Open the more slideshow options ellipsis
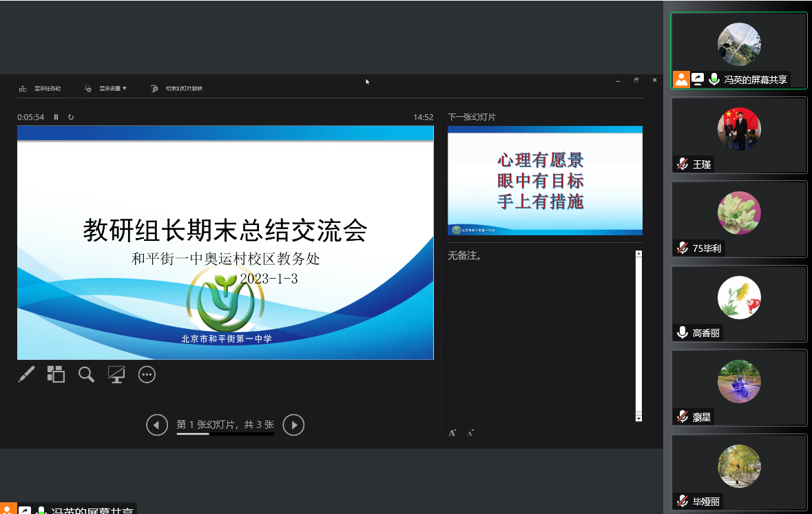The height and width of the screenshot is (514, 812). [147, 374]
